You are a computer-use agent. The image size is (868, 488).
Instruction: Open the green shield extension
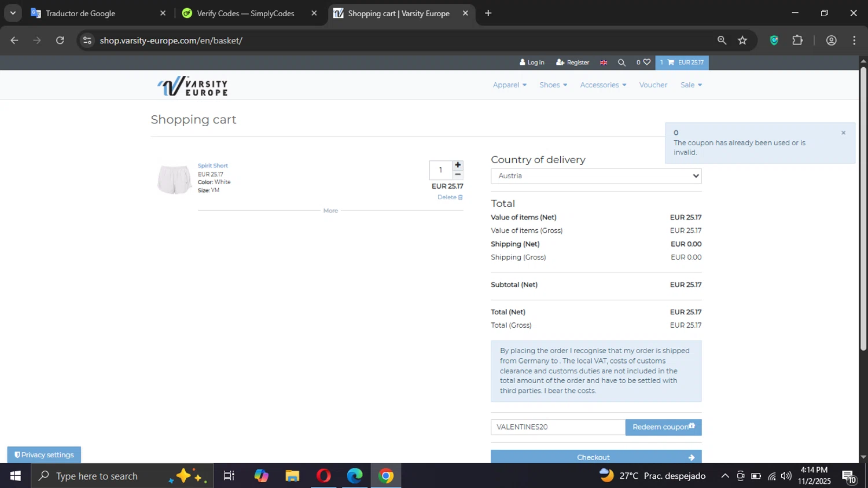tap(774, 41)
